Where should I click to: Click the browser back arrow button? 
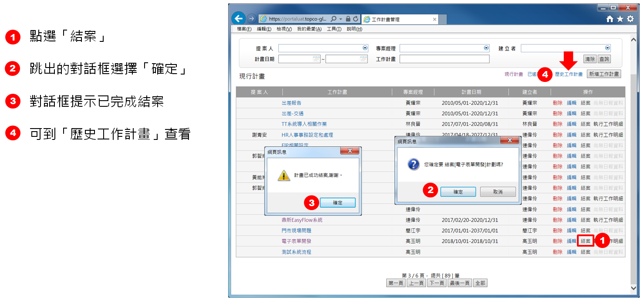(238, 18)
